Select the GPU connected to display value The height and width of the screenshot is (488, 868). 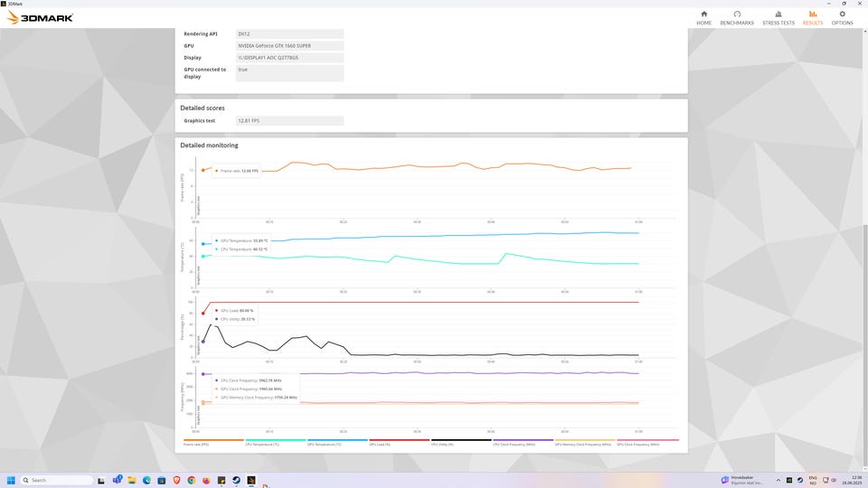[289, 73]
